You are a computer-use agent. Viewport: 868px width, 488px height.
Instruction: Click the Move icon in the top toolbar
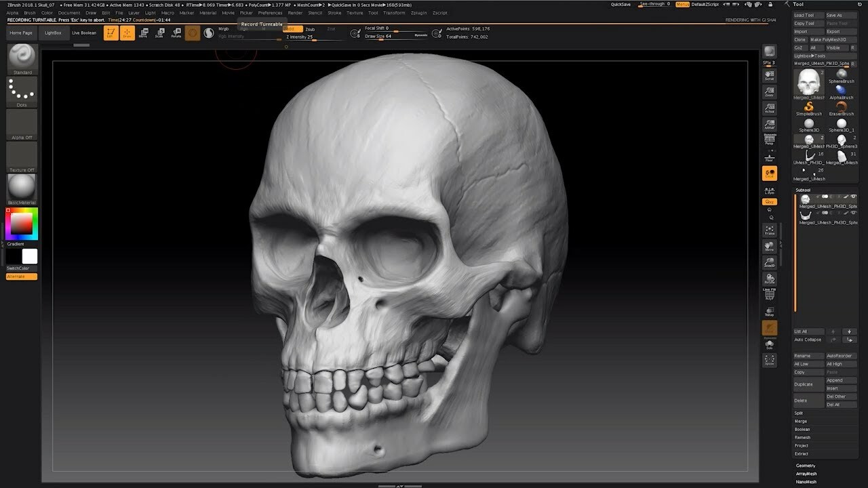(x=144, y=32)
